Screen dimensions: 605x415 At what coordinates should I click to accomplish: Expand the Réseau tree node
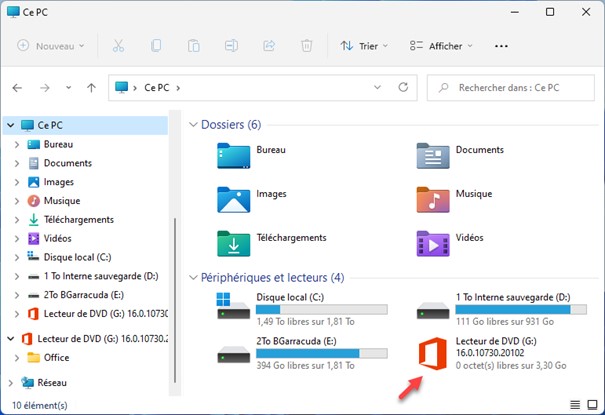(11, 382)
